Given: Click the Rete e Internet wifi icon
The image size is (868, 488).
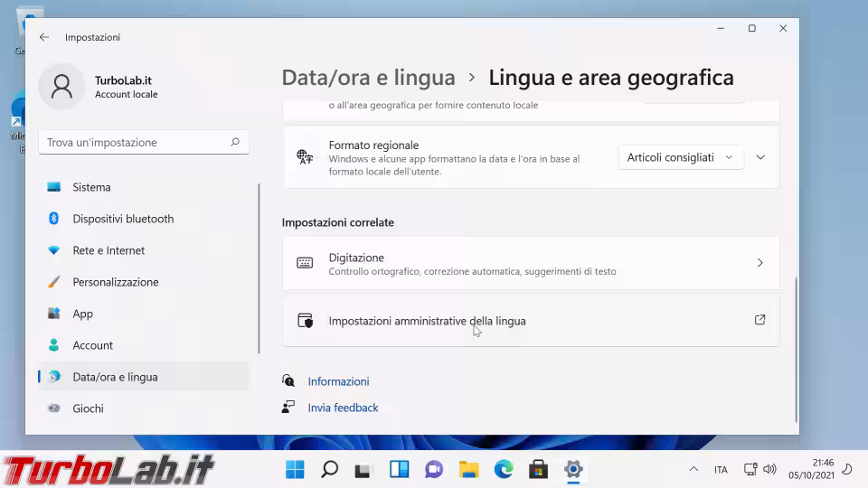Looking at the screenshot, I should coord(53,250).
